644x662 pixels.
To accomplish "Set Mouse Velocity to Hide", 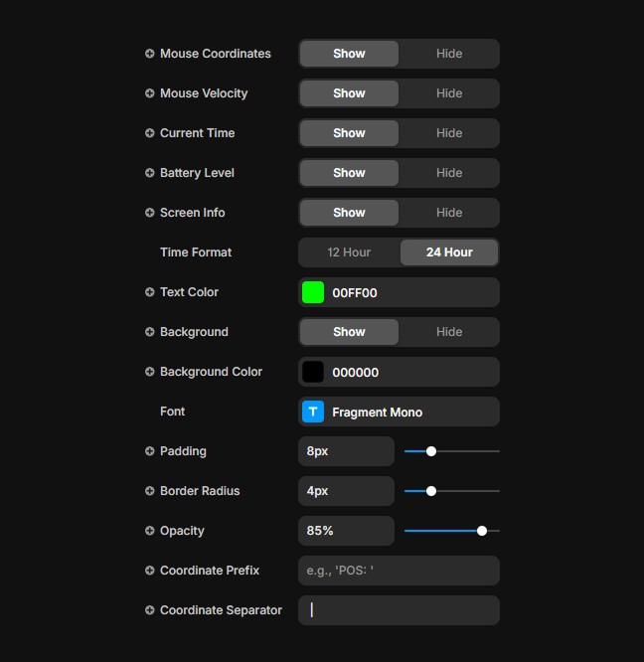I will 449,93.
